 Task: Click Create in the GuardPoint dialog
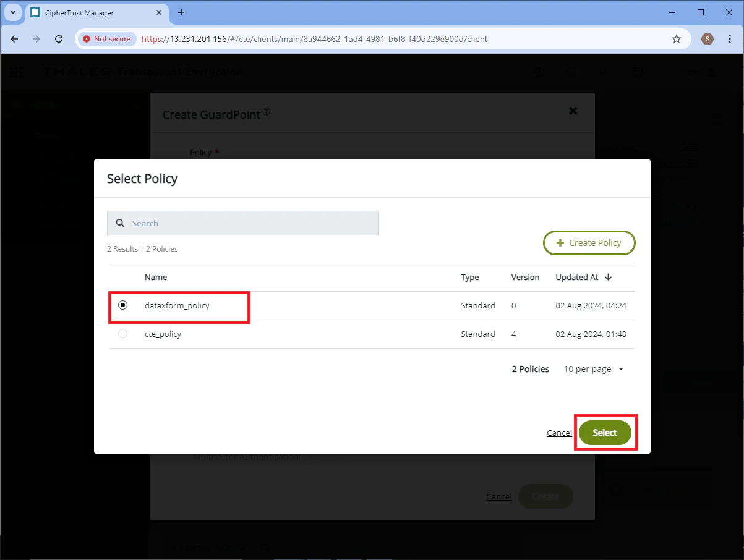(545, 496)
